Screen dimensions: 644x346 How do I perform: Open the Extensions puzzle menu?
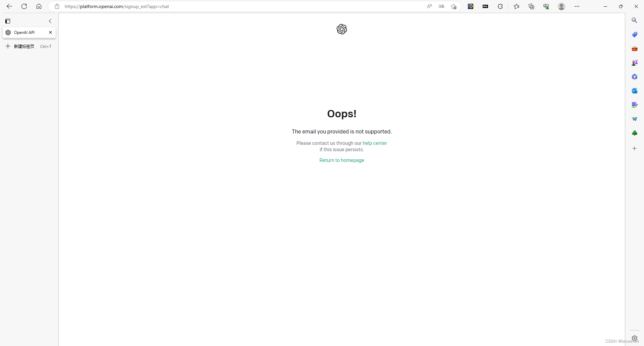(500, 6)
